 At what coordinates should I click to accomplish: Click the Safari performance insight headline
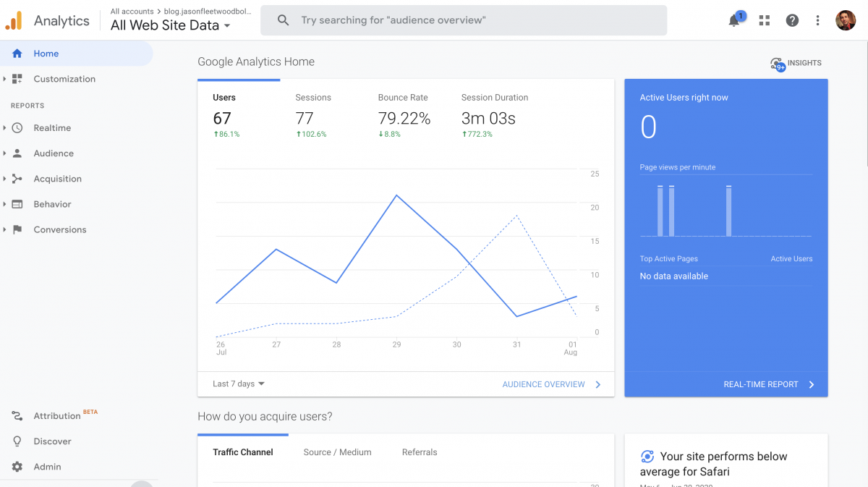point(713,464)
